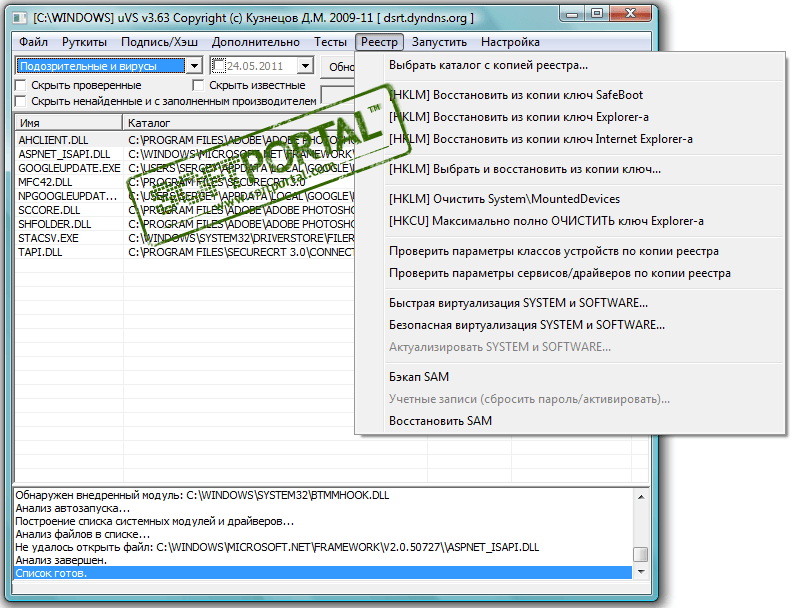Viewport: 792px width, 608px height.
Task: Click log scrollbar up arrow
Action: pos(641,497)
